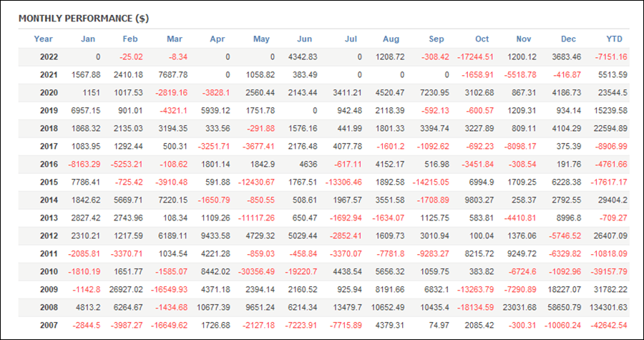644x340 pixels.
Task: Select the 2014 YTD value 29404.2
Action: [613, 200]
